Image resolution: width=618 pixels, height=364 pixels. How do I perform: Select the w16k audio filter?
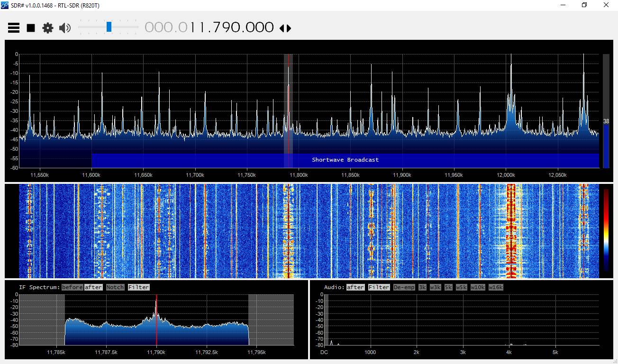496,287
